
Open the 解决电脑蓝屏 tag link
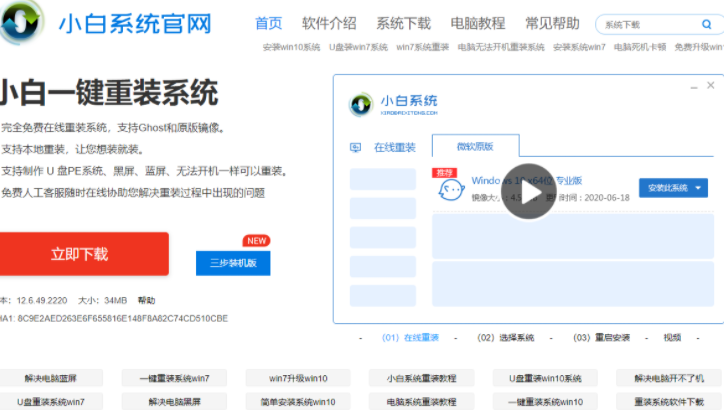pyautogui.click(x=50, y=378)
